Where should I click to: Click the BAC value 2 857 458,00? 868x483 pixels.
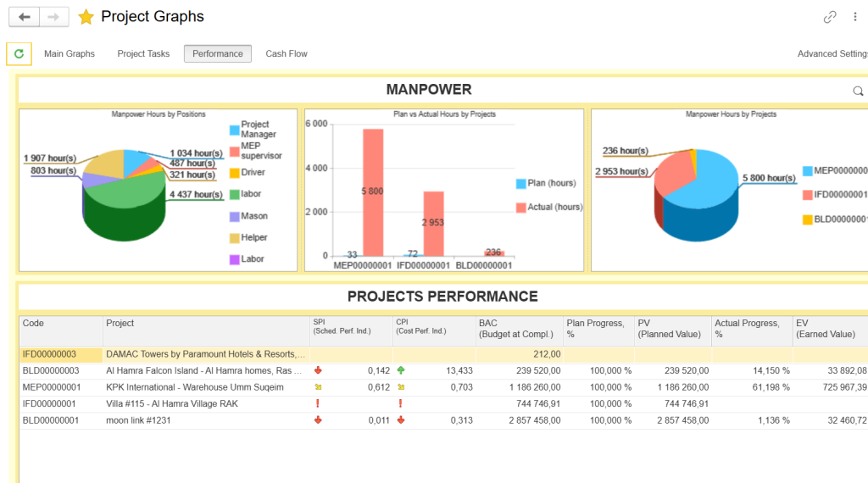[535, 420]
